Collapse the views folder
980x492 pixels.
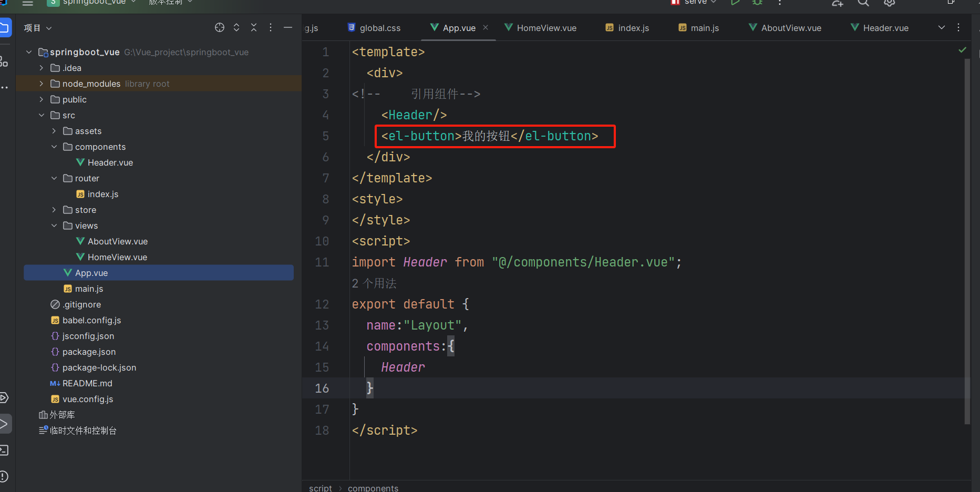(54, 225)
